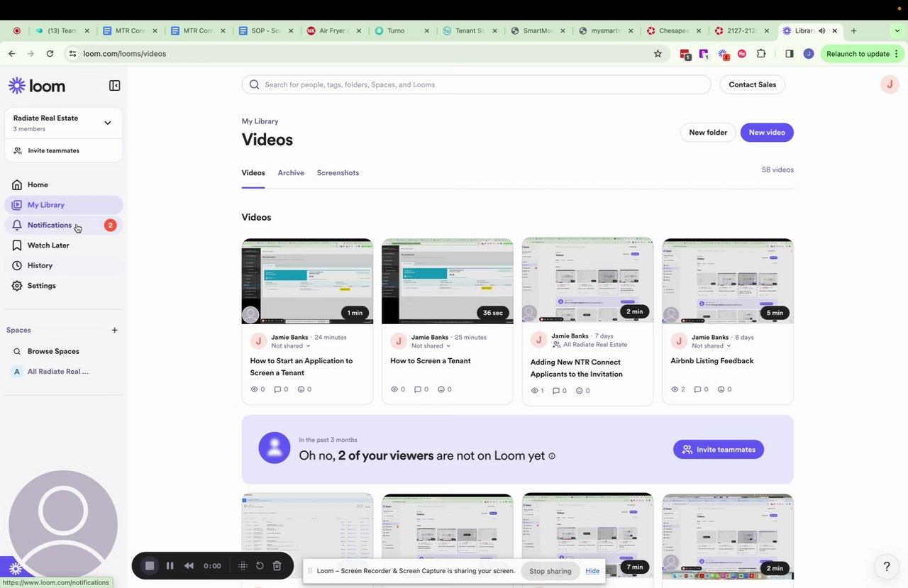Click the views icon on Airbnb Listing Feedback
Screen dimensions: 908x588
tap(675, 389)
